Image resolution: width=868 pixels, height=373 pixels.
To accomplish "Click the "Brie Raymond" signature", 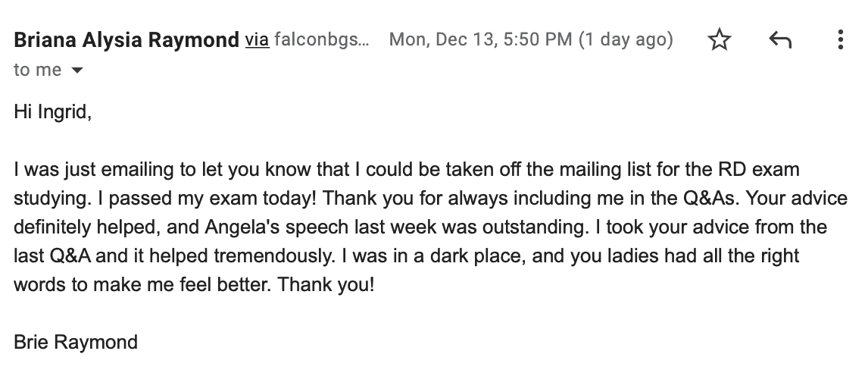I will tap(76, 343).
